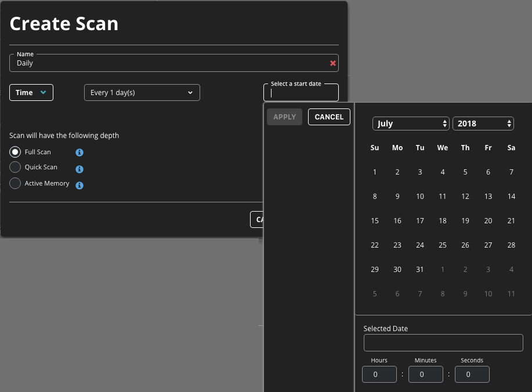The width and height of the screenshot is (532, 392).
Task: Select the Active Memory radio button
Action: click(x=15, y=183)
